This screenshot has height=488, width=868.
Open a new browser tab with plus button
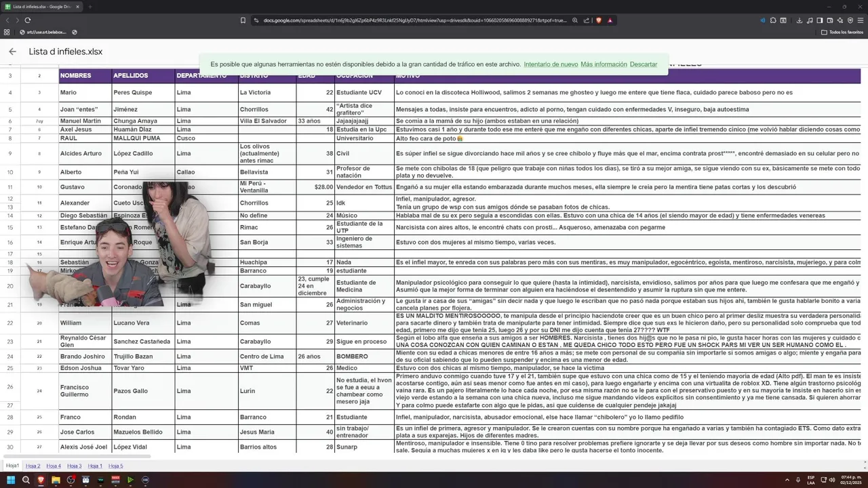click(90, 7)
